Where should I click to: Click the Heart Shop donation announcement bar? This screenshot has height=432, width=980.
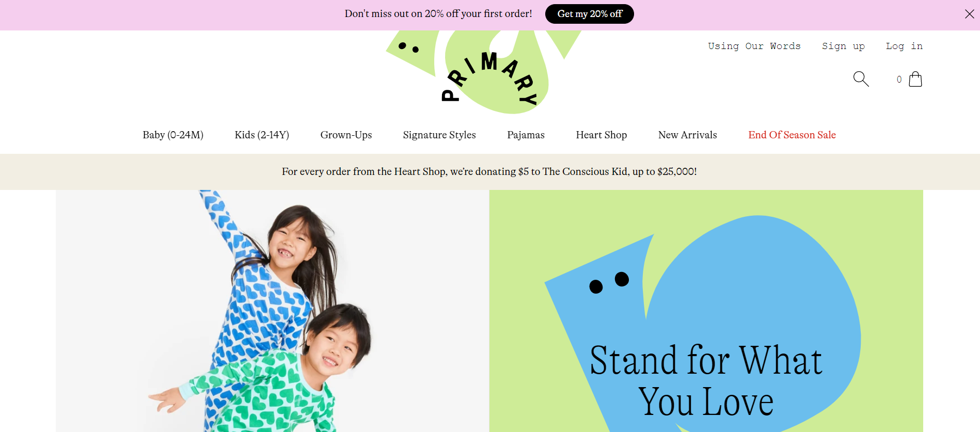(489, 171)
